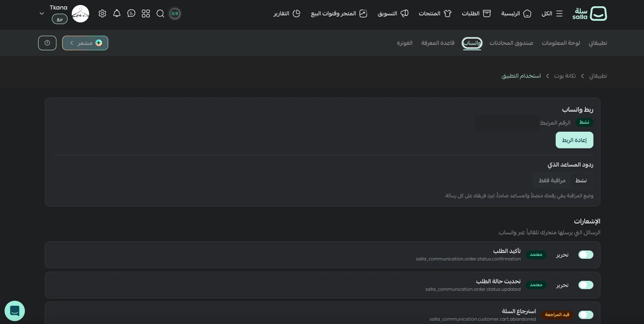Viewport: 644px width, 324px height.
Task: Switch to قاعدة المعرفة tab
Action: (437, 43)
